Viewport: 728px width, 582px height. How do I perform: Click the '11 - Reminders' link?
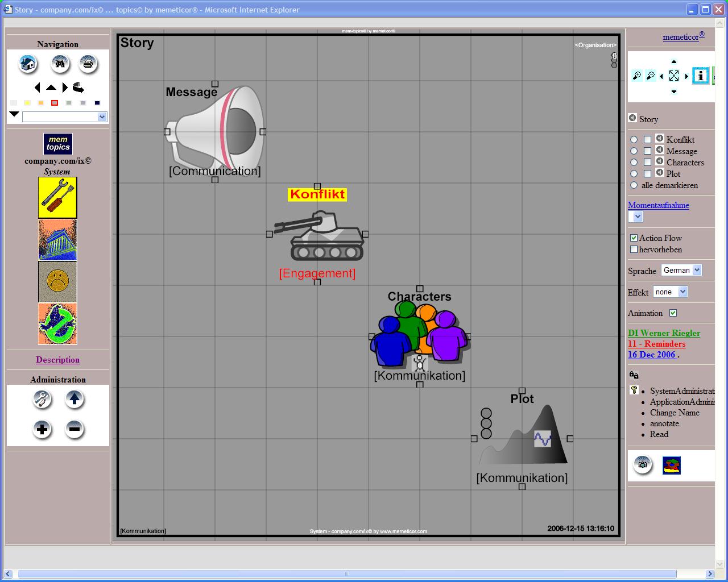(x=656, y=344)
